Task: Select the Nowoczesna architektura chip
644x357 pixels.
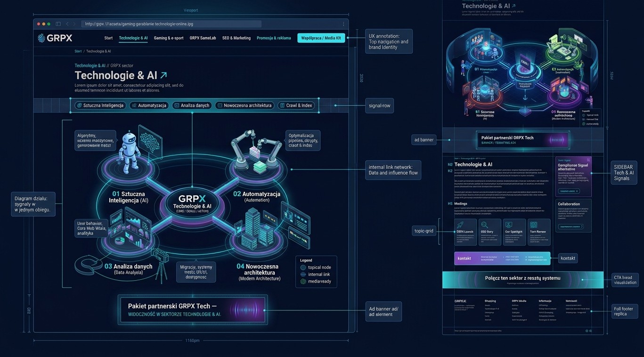Action: click(x=244, y=105)
